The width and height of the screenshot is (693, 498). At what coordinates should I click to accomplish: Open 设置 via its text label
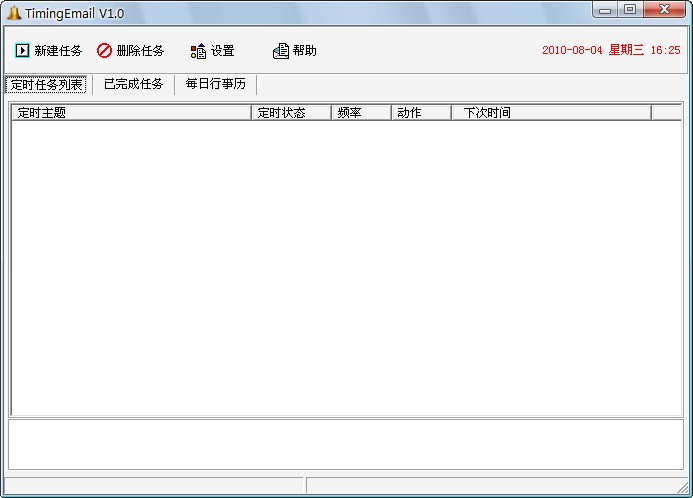222,51
